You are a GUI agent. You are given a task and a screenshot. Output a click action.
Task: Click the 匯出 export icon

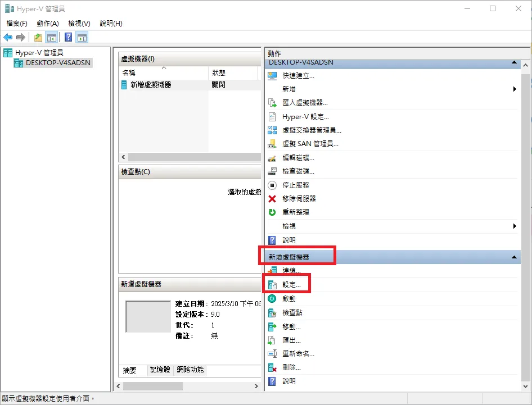pyautogui.click(x=272, y=340)
